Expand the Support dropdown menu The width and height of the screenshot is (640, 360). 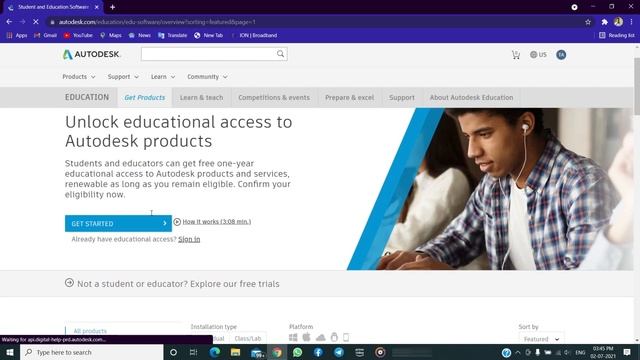click(123, 77)
